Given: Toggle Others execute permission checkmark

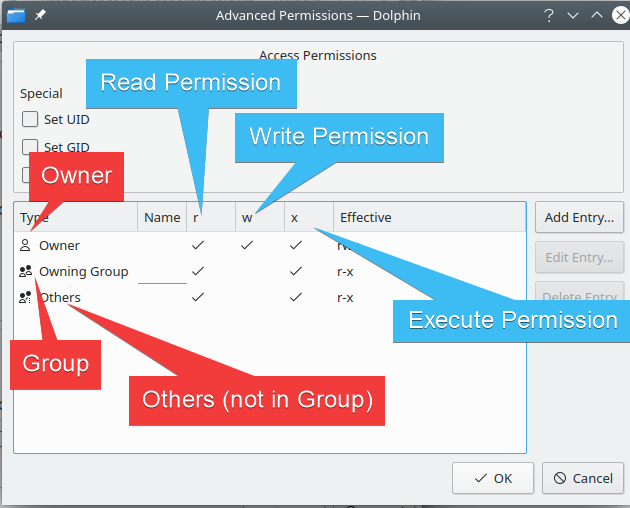Looking at the screenshot, I should [x=296, y=297].
